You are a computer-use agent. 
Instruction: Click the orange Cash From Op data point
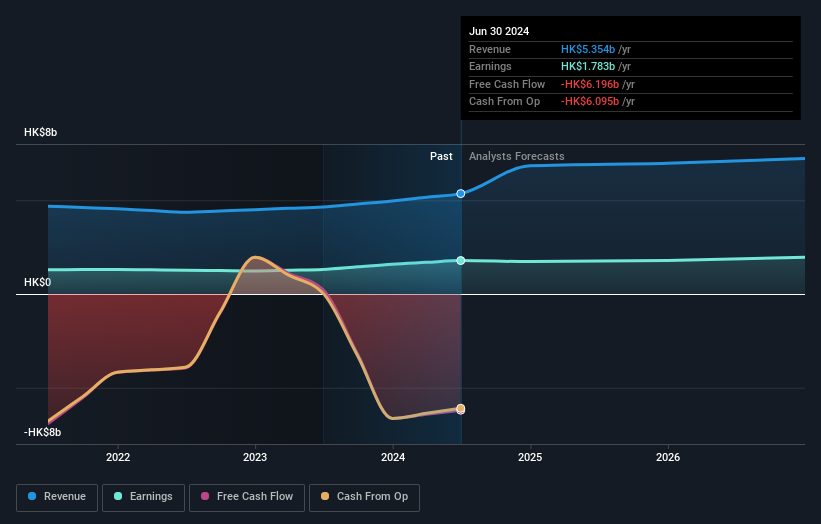461,408
